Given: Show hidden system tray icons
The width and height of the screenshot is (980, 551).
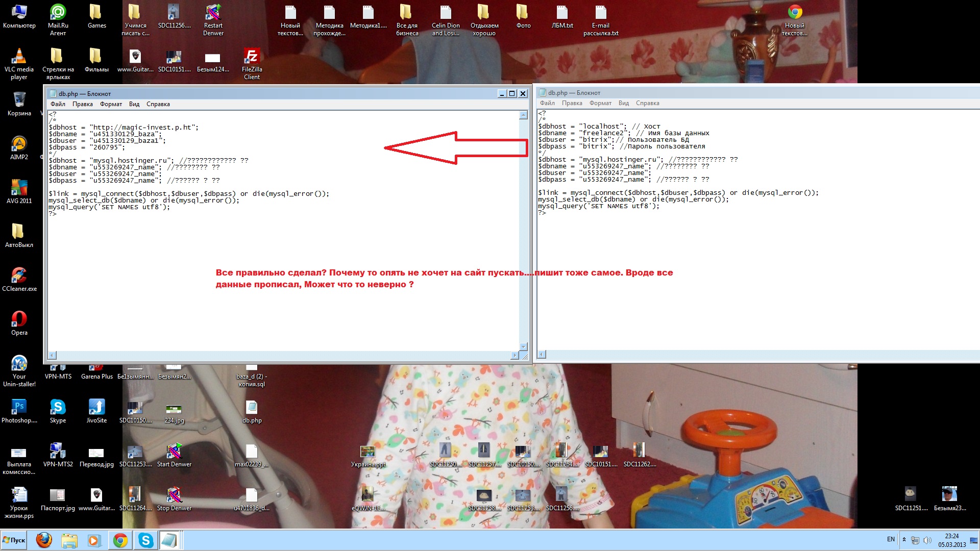Looking at the screenshot, I should pyautogui.click(x=904, y=539).
